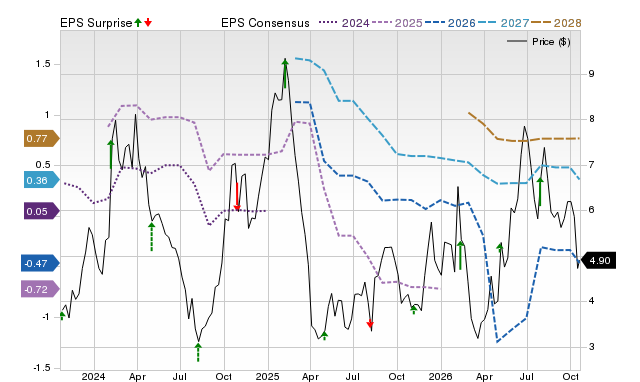This screenshot has width=640, height=382.
Task: Click the red down surprise arrow near October 2024
Action: [x=237, y=197]
